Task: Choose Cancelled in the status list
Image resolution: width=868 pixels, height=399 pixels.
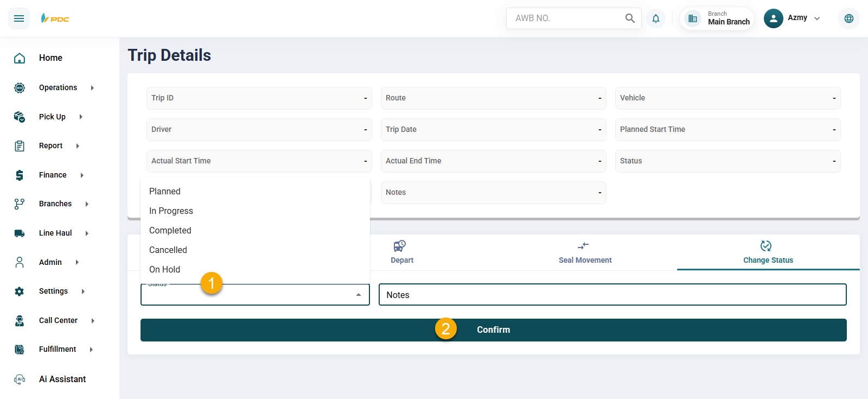Action: pos(255,250)
